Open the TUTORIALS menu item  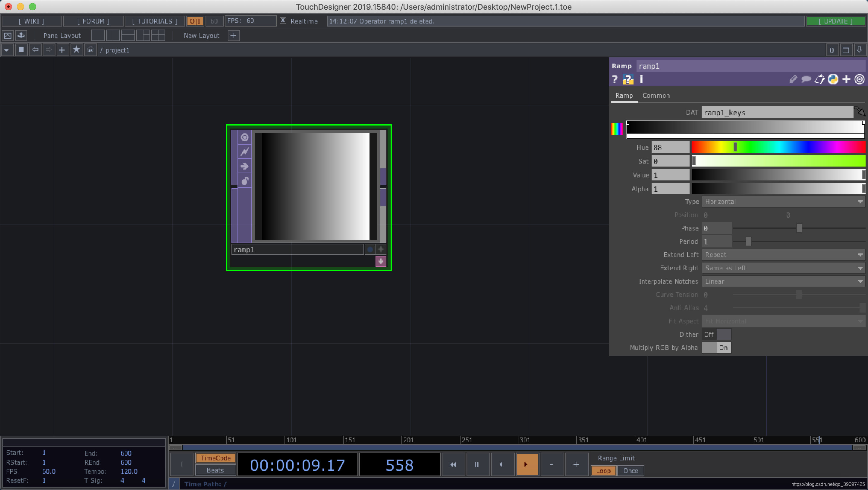pos(155,21)
